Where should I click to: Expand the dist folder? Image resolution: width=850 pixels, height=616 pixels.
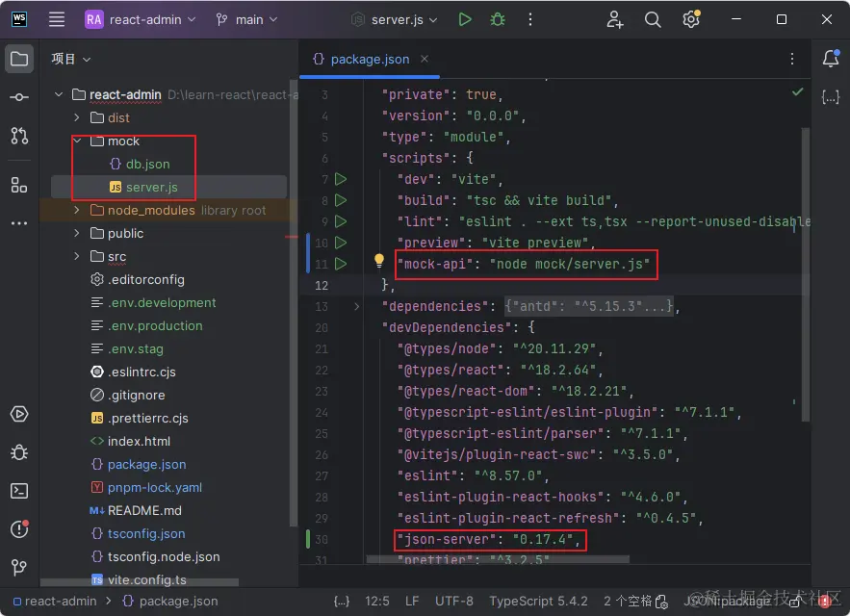76,117
